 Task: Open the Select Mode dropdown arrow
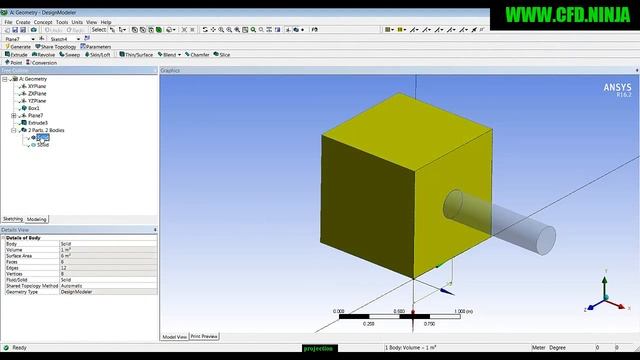124,30
